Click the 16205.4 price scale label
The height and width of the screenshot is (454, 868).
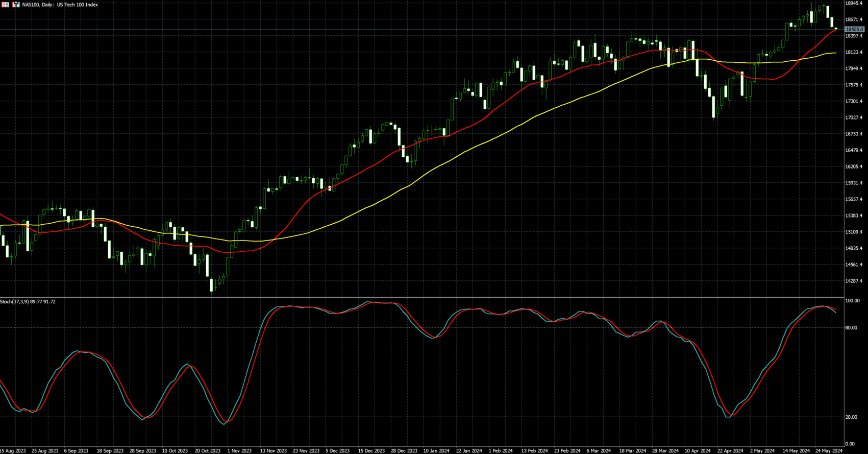854,166
